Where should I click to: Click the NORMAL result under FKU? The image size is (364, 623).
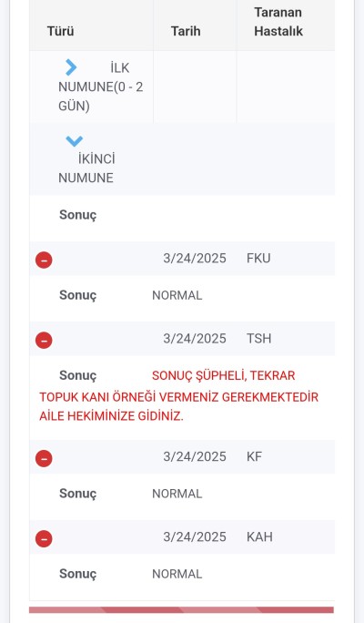tap(177, 295)
